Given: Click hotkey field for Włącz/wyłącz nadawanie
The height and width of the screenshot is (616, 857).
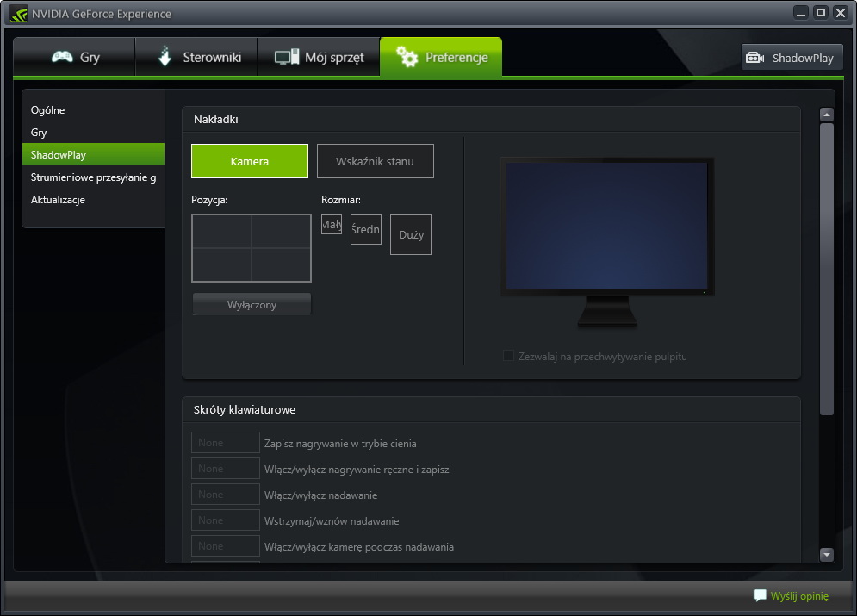Looking at the screenshot, I should click(x=225, y=495).
